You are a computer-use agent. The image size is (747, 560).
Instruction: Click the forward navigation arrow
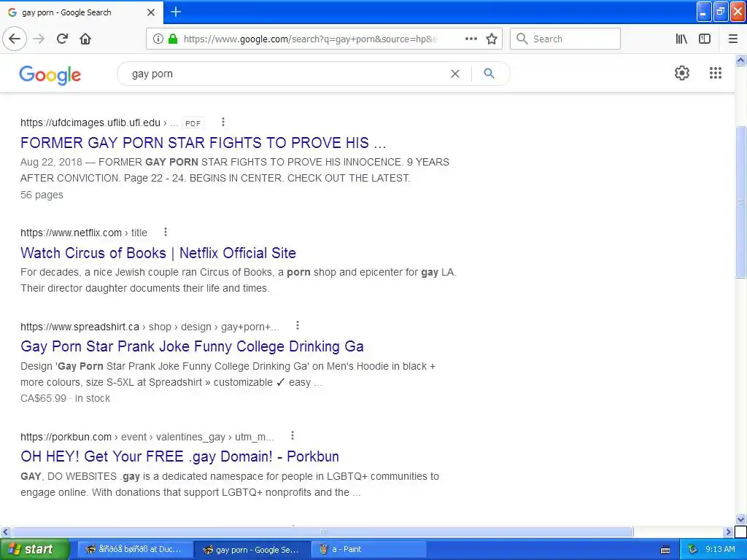pyautogui.click(x=39, y=39)
